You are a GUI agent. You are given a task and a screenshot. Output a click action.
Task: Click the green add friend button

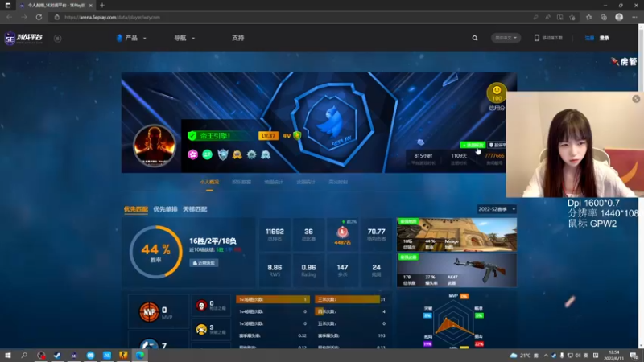click(473, 145)
